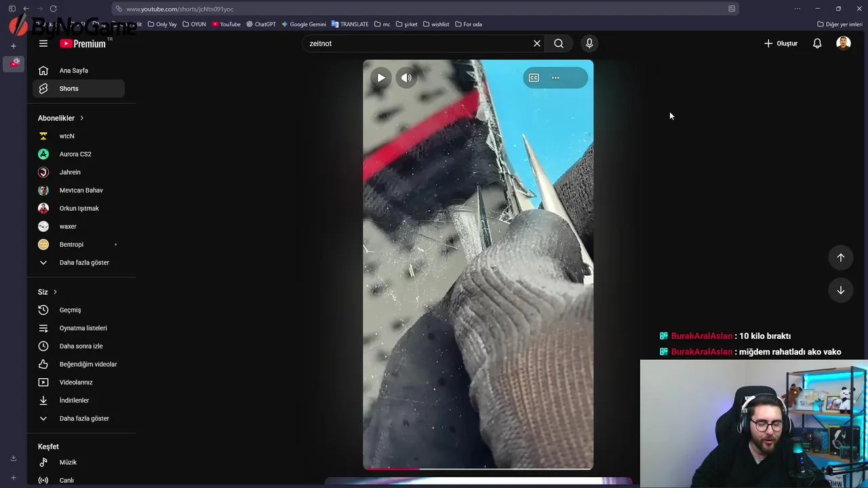Open the Oluştur create menu
This screenshot has width=868, height=488.
[x=781, y=43]
